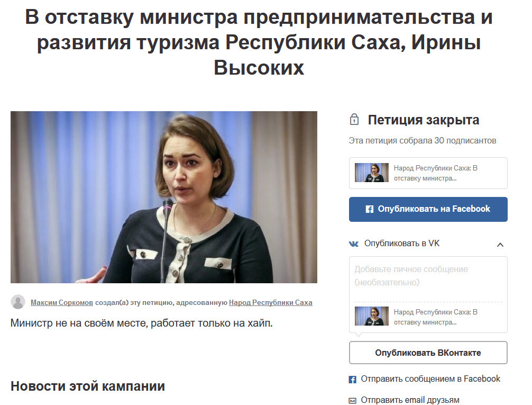Viewport: 532px width, 405px height.
Task: Click Отправить сообщением в Facebook link
Action: 430,379
